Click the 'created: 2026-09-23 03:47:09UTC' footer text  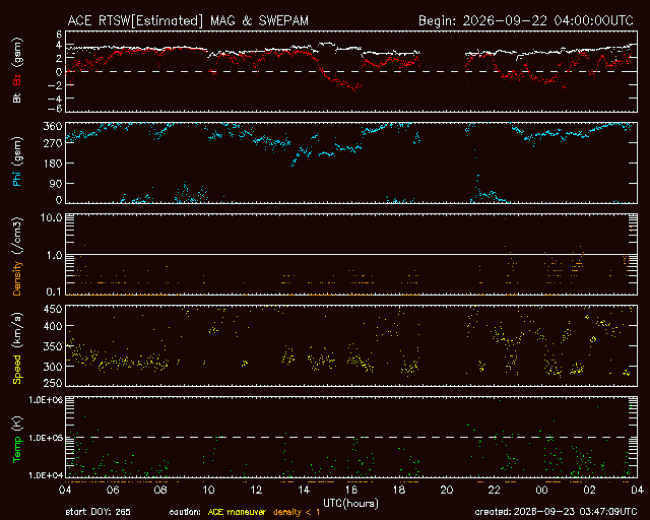(556, 512)
